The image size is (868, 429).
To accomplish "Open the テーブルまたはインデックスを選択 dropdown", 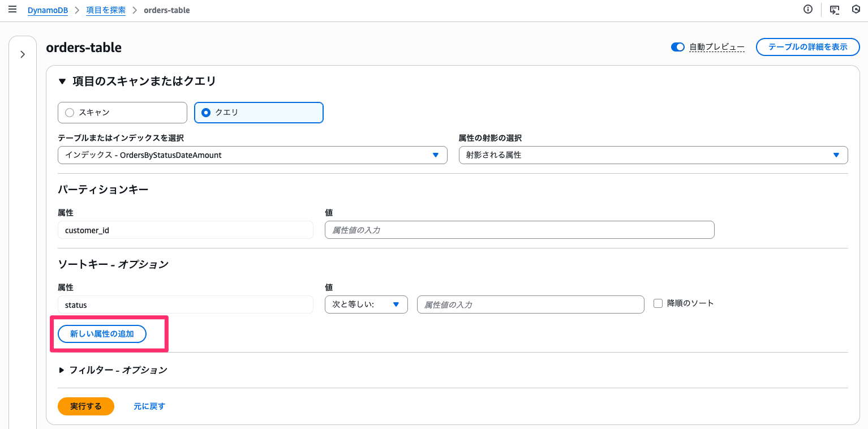I will (x=252, y=155).
